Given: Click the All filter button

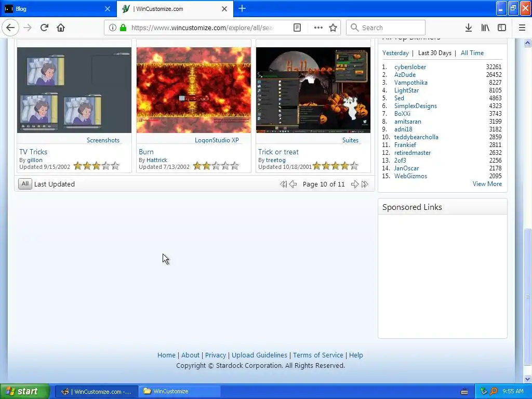Looking at the screenshot, I should click(25, 184).
